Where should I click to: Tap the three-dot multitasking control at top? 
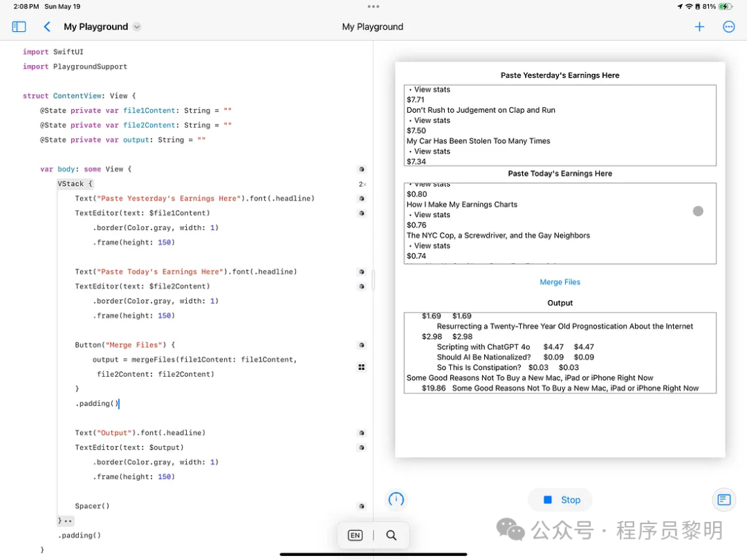point(373,7)
